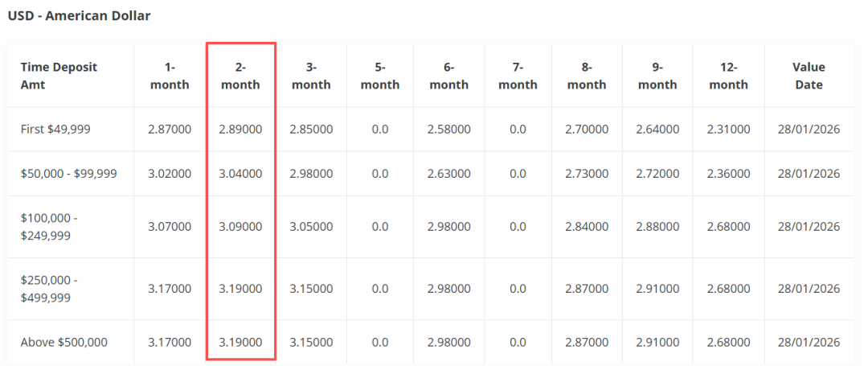
Task: Select the 'Value Date' column header
Action: [x=809, y=76]
